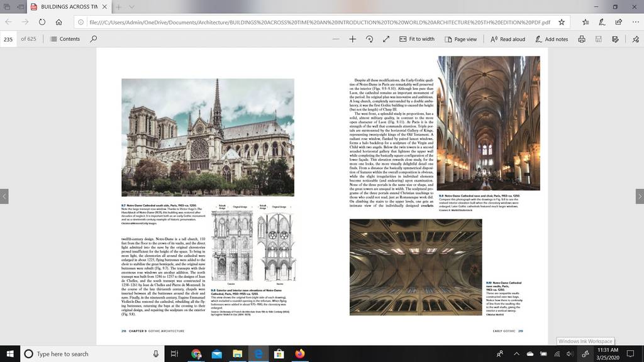Screen dimensions: 644x362
Task: Click the Notre-Dame exterior photograph
Action: [x=208, y=138]
